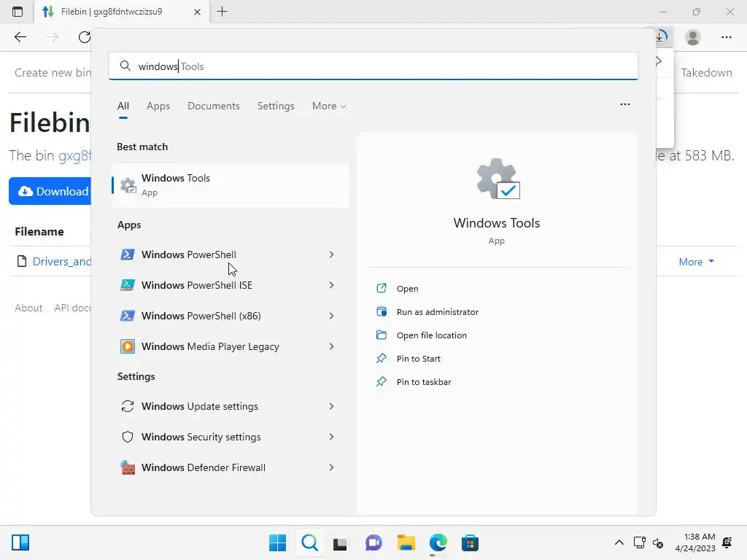Open File Explorer from taskbar
Image resolution: width=747 pixels, height=560 pixels.
click(x=406, y=542)
